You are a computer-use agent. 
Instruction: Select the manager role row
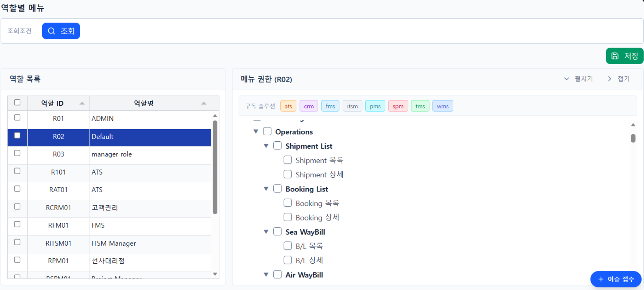point(112,154)
